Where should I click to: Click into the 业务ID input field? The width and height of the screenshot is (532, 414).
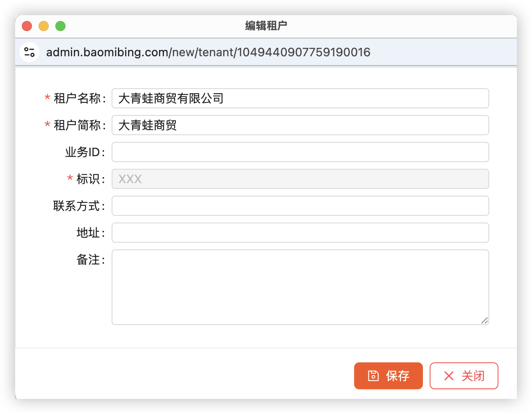coord(300,152)
